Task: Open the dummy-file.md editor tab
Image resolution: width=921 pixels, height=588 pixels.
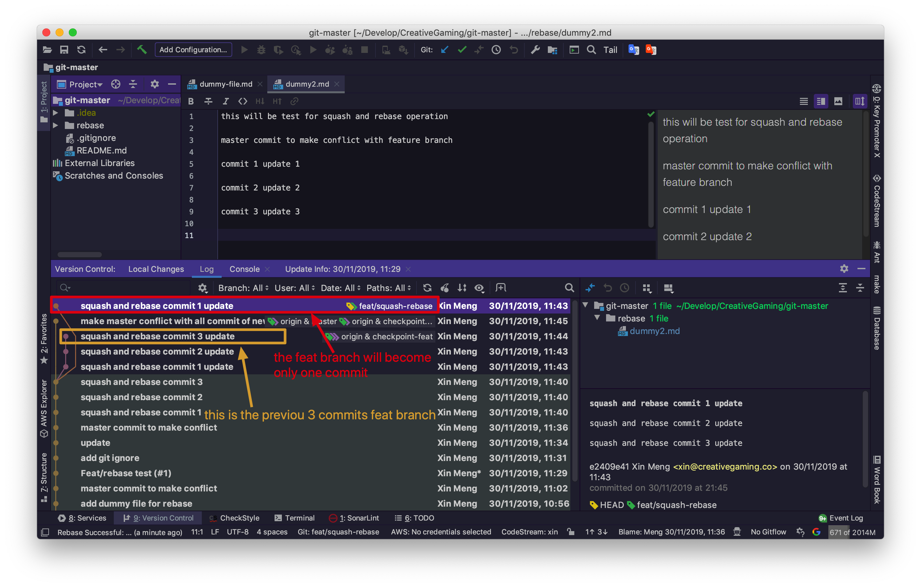Action: [226, 84]
